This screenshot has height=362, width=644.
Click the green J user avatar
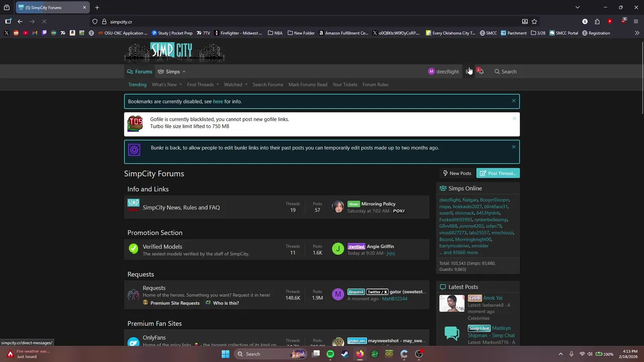(x=338, y=249)
